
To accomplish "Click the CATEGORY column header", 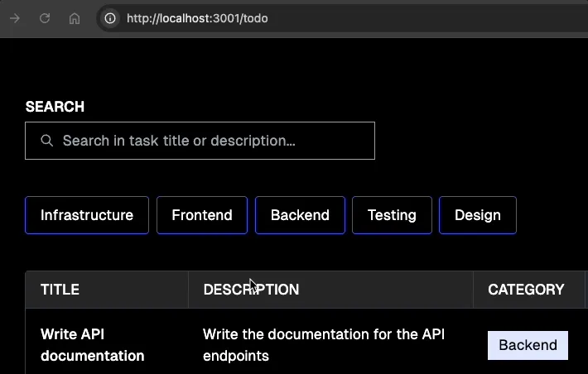I will pos(526,290).
